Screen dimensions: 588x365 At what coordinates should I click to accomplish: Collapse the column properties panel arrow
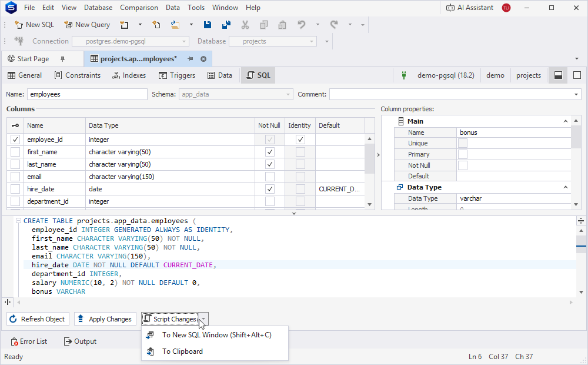[x=378, y=155]
